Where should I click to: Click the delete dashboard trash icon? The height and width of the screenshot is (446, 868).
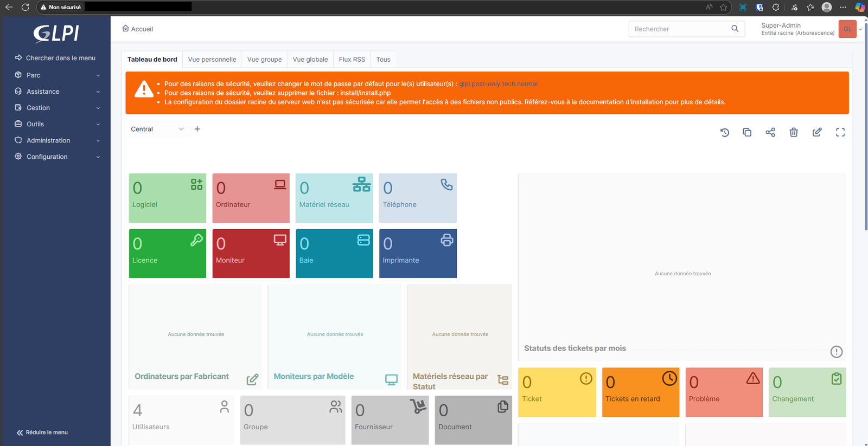[794, 132]
